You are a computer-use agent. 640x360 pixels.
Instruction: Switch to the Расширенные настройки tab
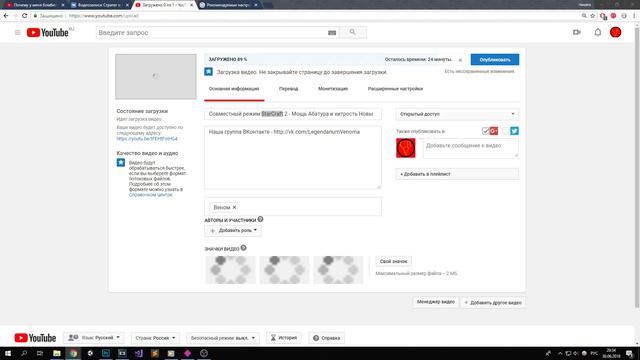[x=395, y=89]
